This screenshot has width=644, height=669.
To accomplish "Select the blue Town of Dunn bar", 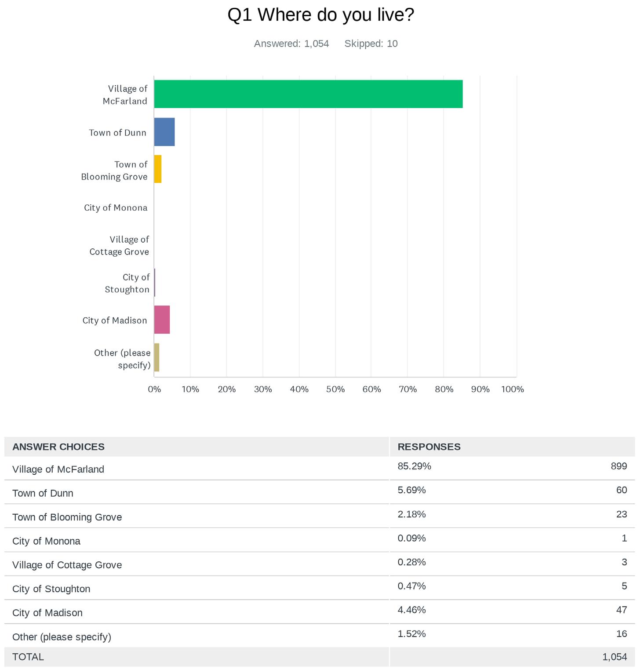I will click(164, 132).
